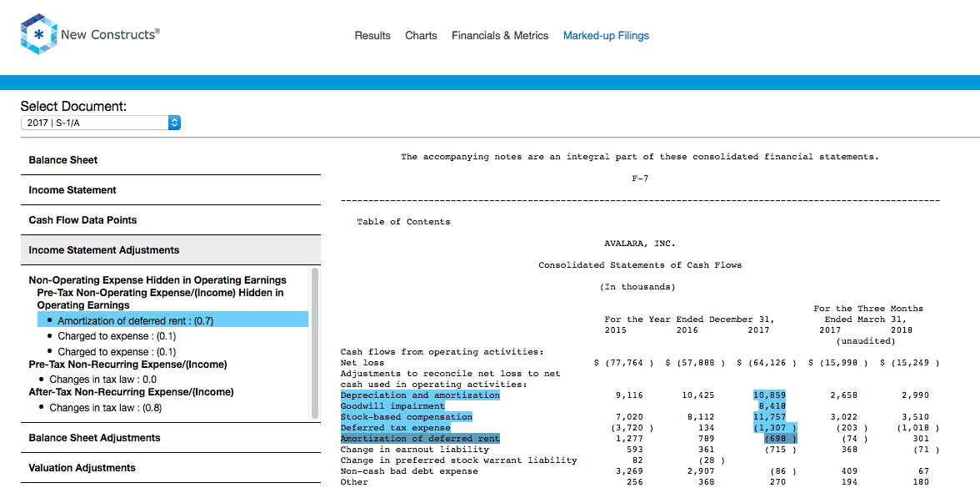Click highlighted Goodwill impairment row label

point(392,406)
